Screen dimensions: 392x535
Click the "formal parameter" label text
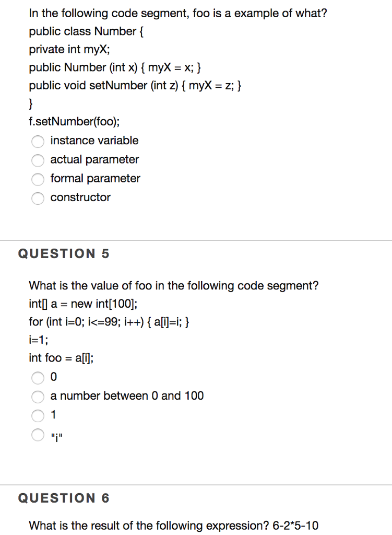95,179
